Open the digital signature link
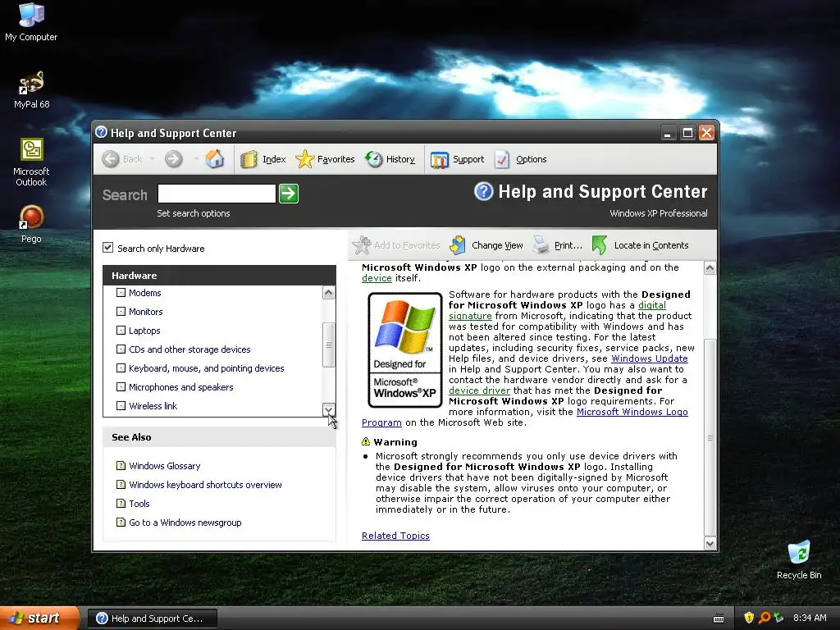The width and height of the screenshot is (840, 630). point(557,310)
